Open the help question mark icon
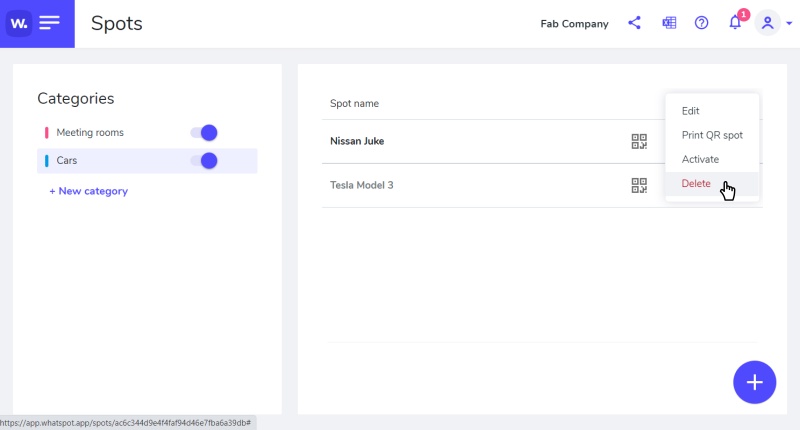The width and height of the screenshot is (800, 430). click(701, 23)
